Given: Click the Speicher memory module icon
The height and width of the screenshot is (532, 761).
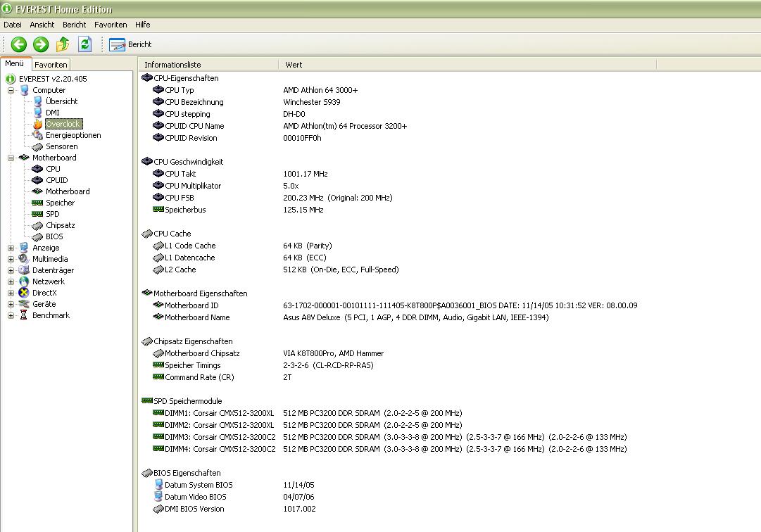Looking at the screenshot, I should click(x=37, y=203).
